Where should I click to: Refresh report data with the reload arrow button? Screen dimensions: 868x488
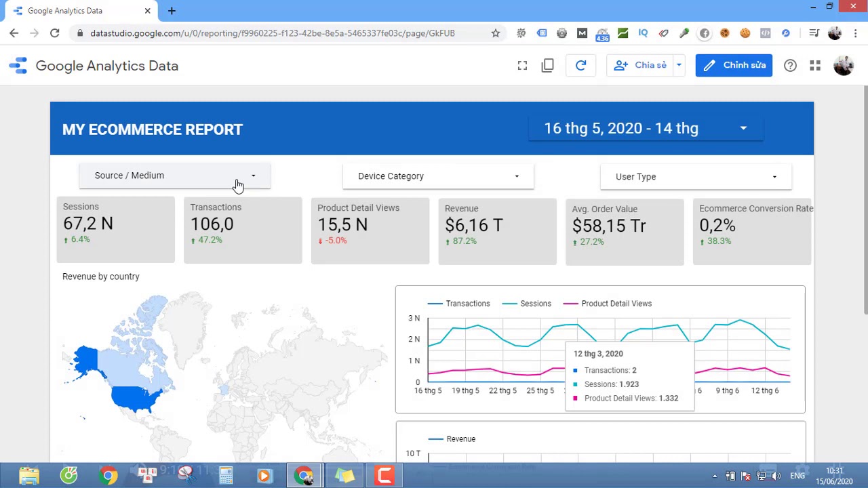pyautogui.click(x=580, y=66)
